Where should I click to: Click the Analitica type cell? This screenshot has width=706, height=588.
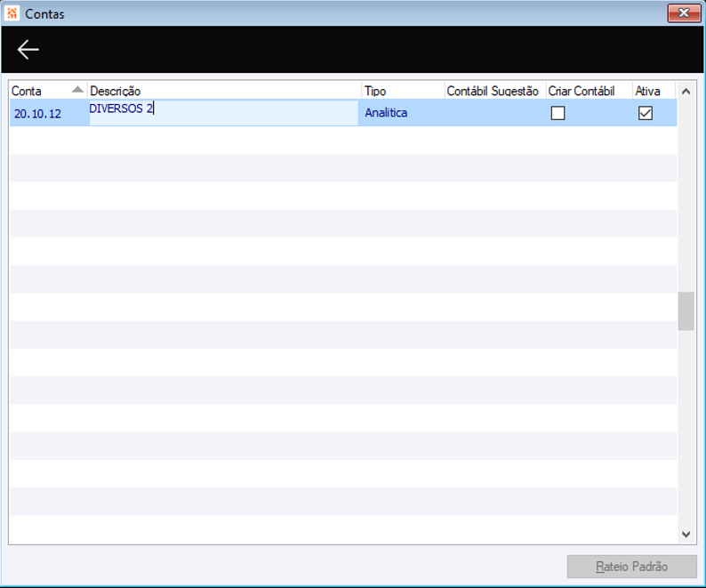[x=403, y=113]
